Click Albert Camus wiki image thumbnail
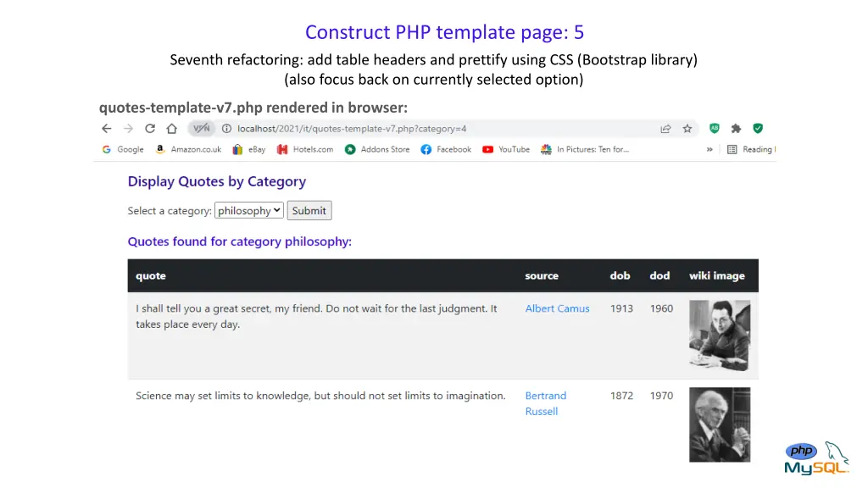 [720, 335]
